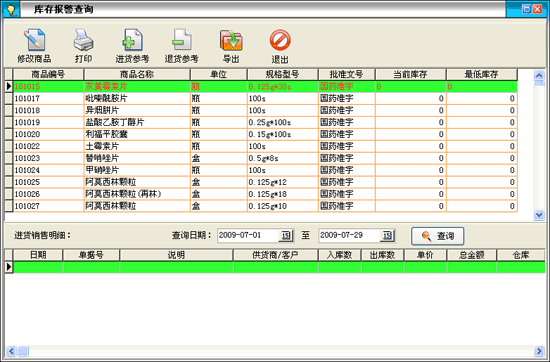Image resolution: width=550 pixels, height=362 pixels.
Task: Click the product grid scroll up arrow
Action: coord(539,75)
